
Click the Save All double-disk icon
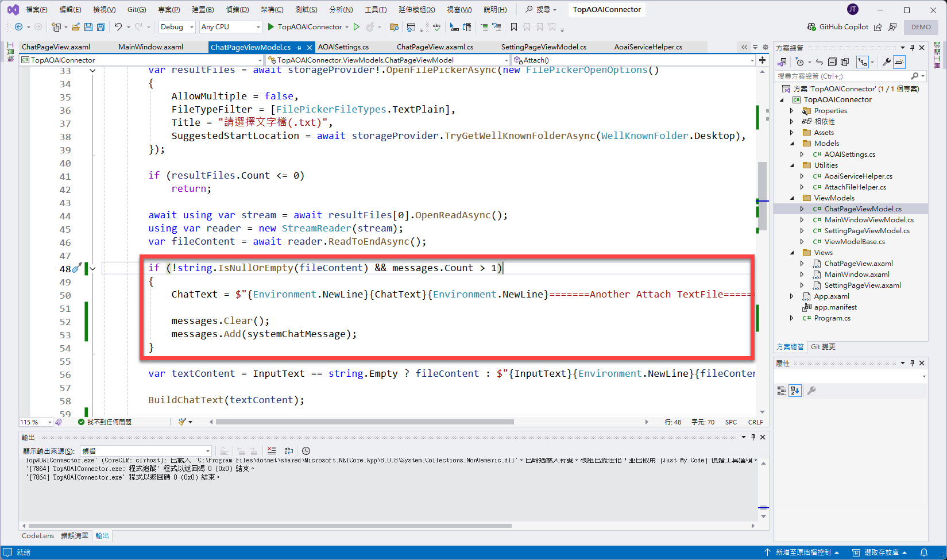(101, 27)
